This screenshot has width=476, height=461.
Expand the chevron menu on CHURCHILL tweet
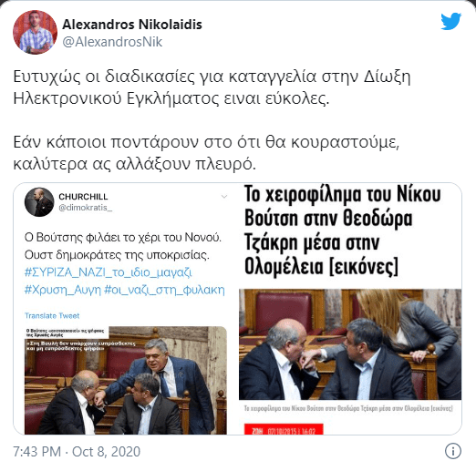point(224,197)
